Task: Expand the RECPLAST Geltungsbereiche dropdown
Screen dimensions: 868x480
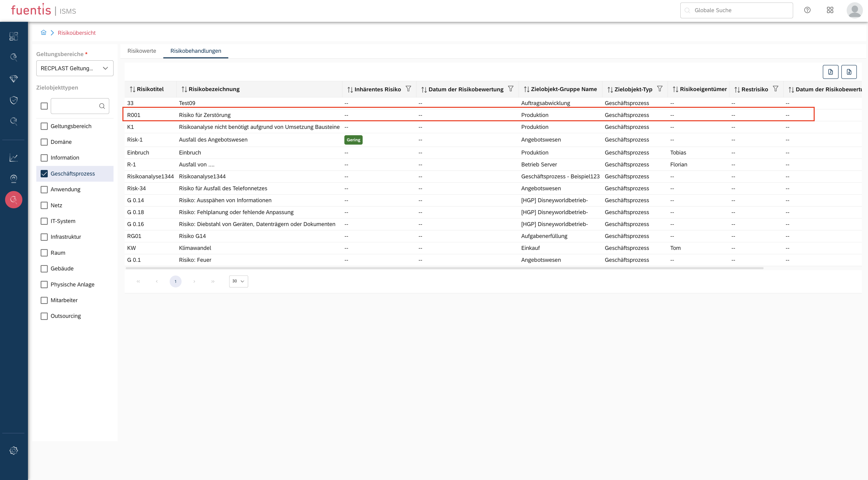Action: tap(75, 68)
